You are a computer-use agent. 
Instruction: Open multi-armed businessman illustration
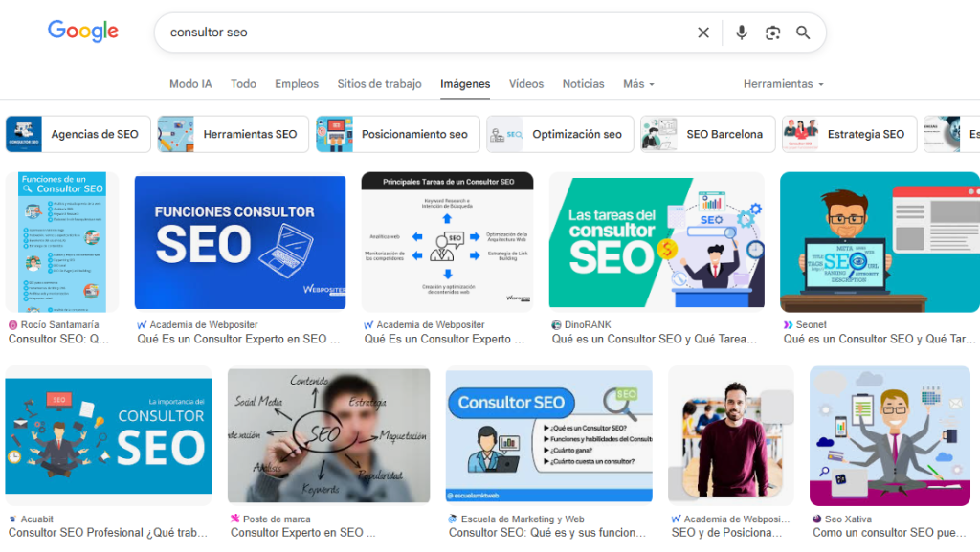[890, 436]
